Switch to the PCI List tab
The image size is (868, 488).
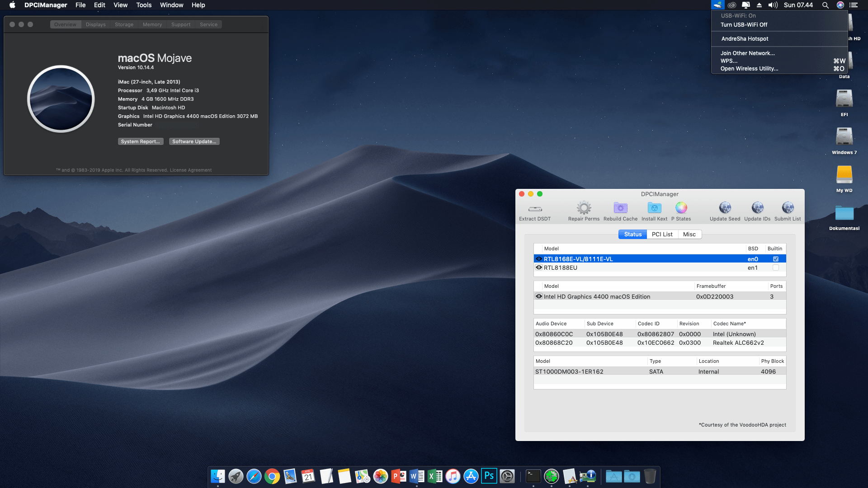662,234
